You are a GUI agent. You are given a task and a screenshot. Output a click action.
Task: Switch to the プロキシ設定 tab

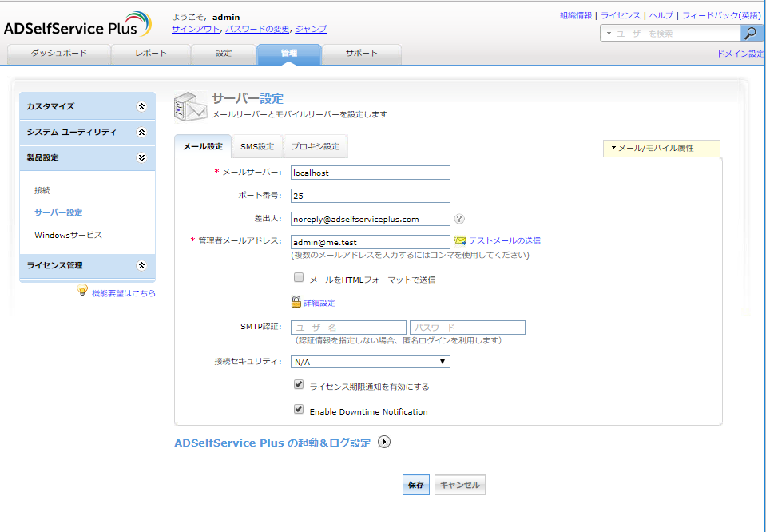316,146
